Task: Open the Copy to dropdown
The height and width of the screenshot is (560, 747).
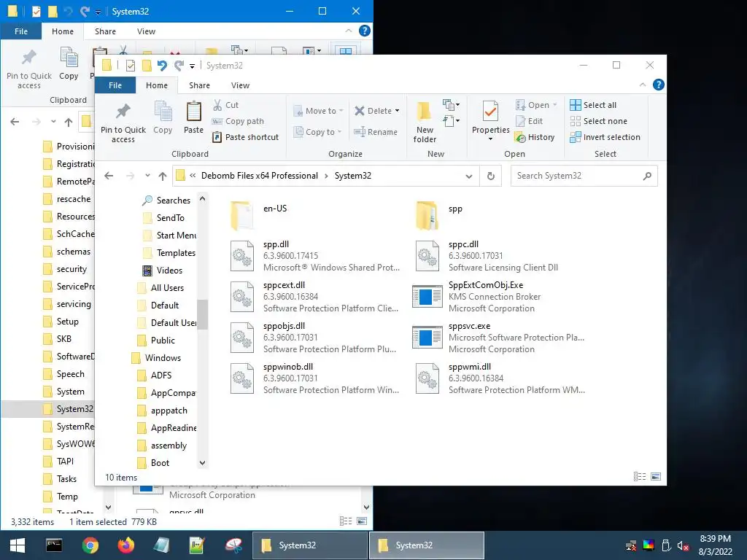Action: coord(317,132)
